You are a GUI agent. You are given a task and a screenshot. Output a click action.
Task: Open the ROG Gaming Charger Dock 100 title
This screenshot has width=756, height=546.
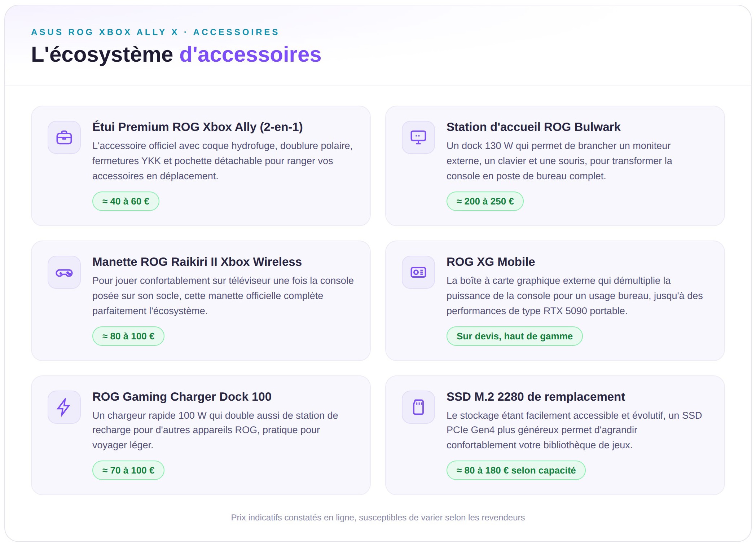tap(182, 397)
